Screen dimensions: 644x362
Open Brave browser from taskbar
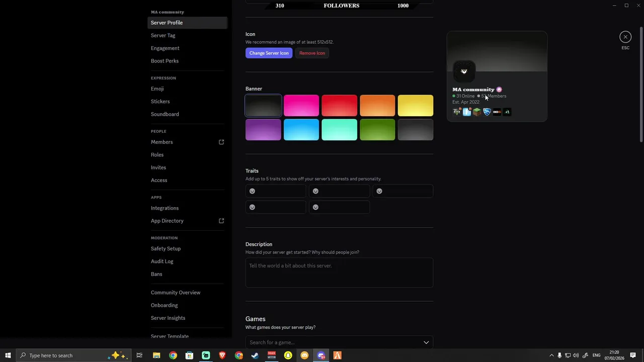point(222,355)
